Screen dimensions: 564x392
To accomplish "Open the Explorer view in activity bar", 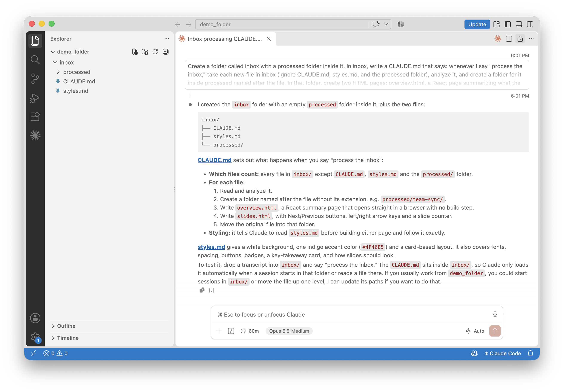I will tap(35, 41).
